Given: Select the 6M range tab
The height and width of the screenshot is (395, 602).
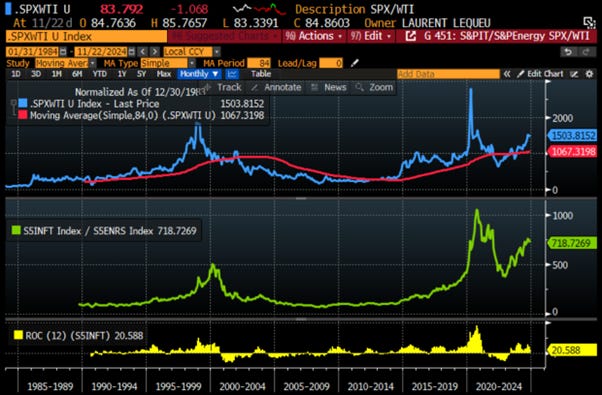Looking at the screenshot, I should pyautogui.click(x=77, y=74).
